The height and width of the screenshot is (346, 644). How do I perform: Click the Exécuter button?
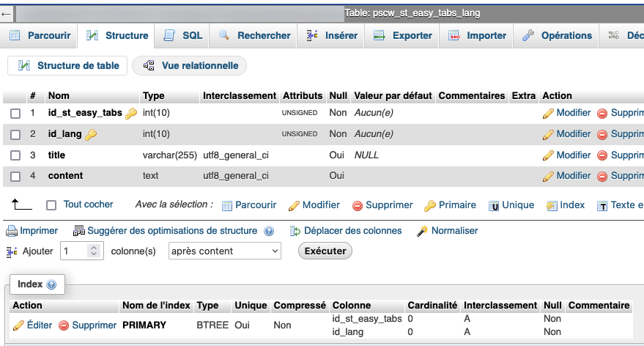[325, 251]
